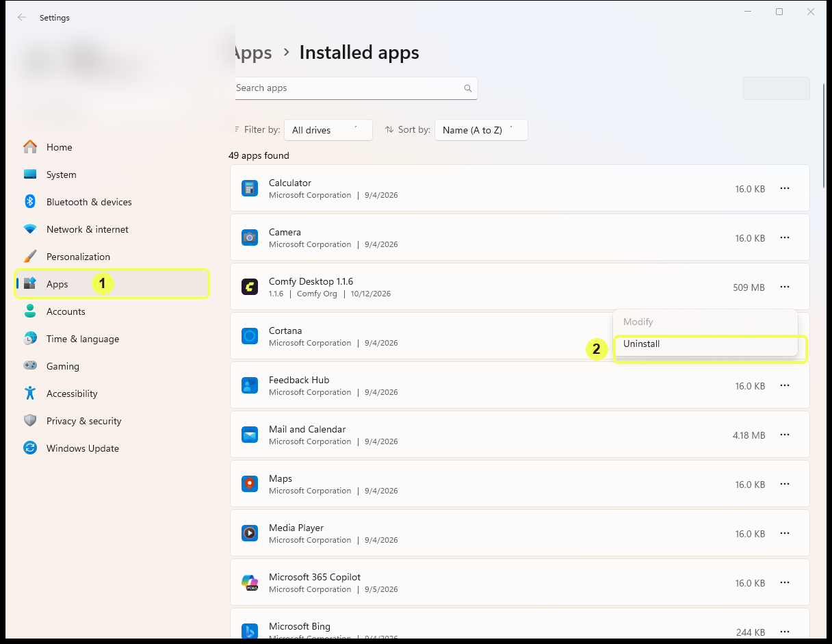832x644 pixels.
Task: Open the Sort by Name dropdown
Action: [481, 130]
